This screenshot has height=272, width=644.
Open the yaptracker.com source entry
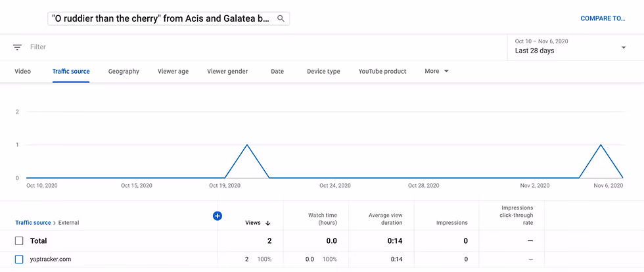(x=51, y=260)
